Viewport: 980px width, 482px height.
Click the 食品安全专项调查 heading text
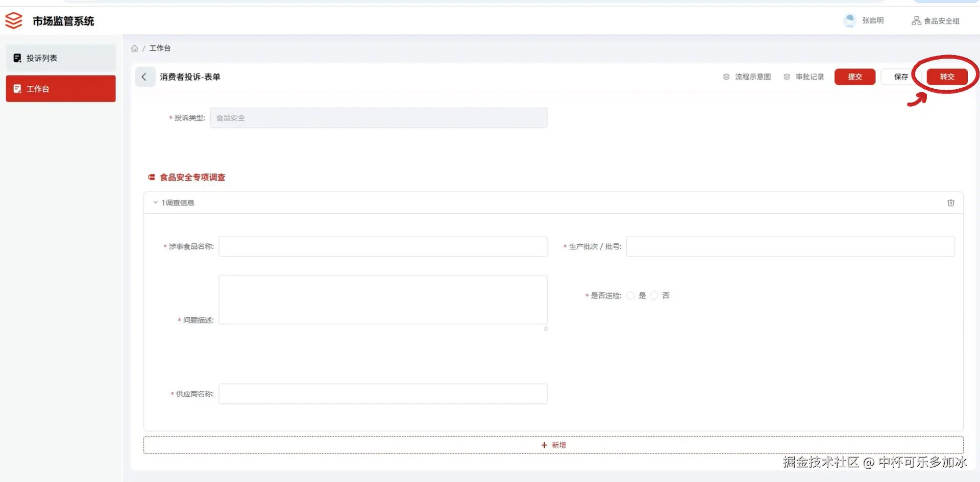[192, 177]
